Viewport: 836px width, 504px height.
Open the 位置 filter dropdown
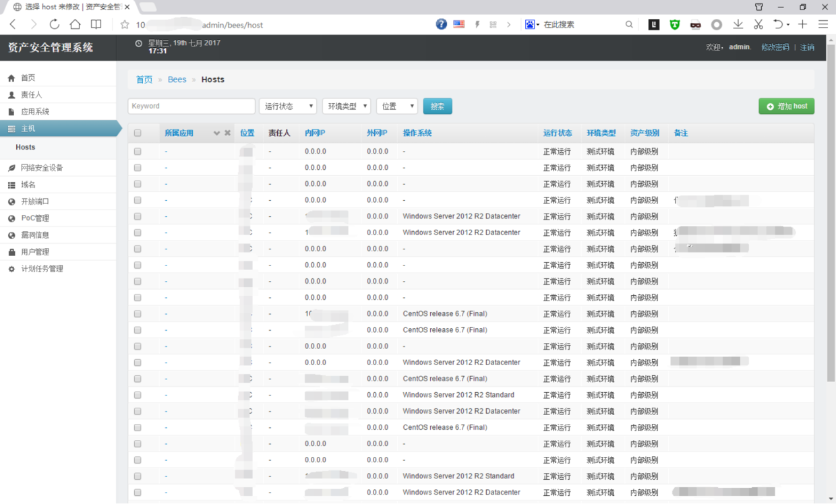pos(397,106)
